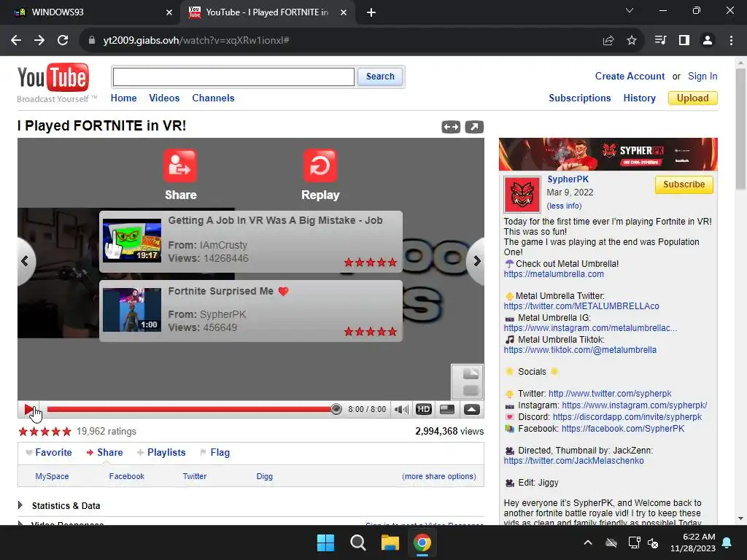Click the Replay icon in the player
Image resolution: width=747 pixels, height=560 pixels.
pyautogui.click(x=320, y=166)
